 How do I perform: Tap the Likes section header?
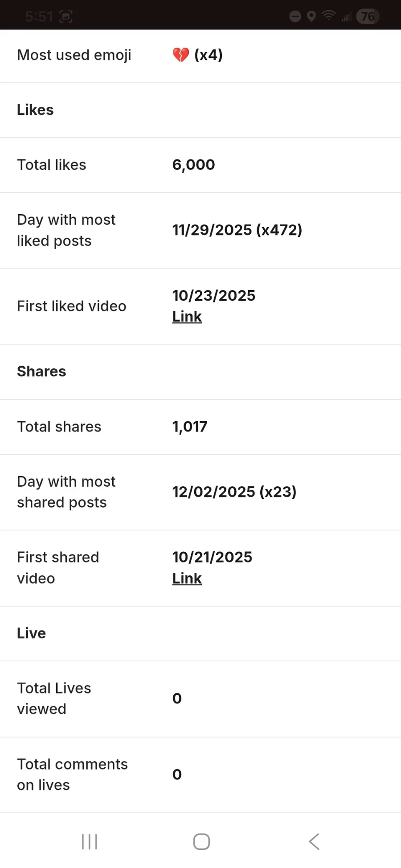point(35,110)
